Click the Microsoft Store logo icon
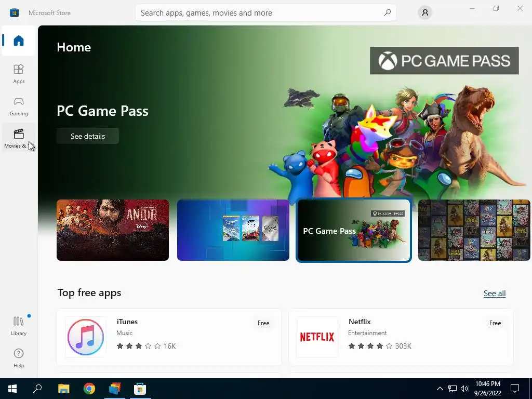The height and width of the screenshot is (399, 532). coord(14,13)
